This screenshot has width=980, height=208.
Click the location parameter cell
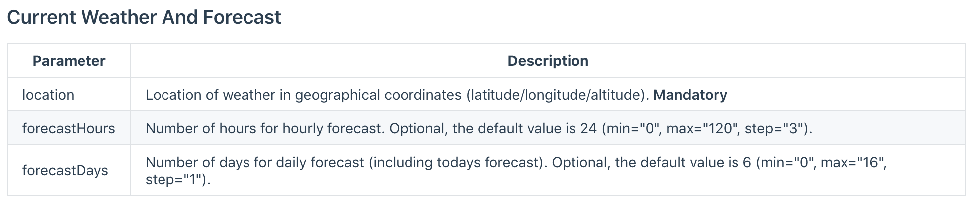tap(48, 95)
